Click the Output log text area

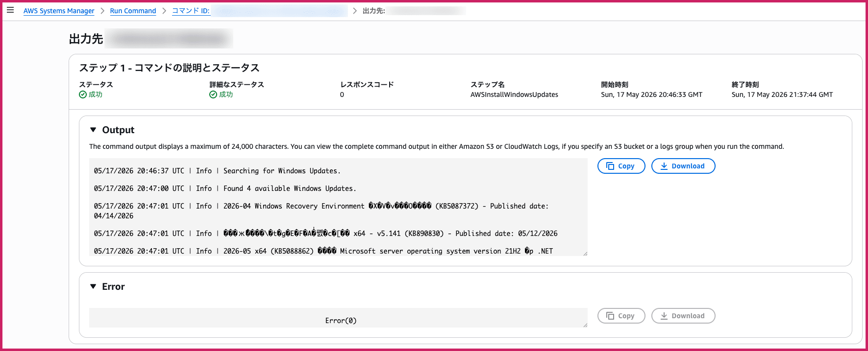coord(338,207)
